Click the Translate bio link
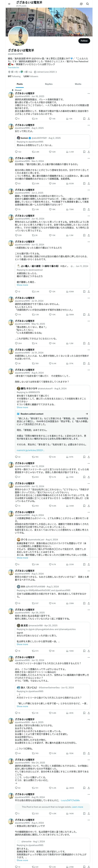 click(14, 67)
